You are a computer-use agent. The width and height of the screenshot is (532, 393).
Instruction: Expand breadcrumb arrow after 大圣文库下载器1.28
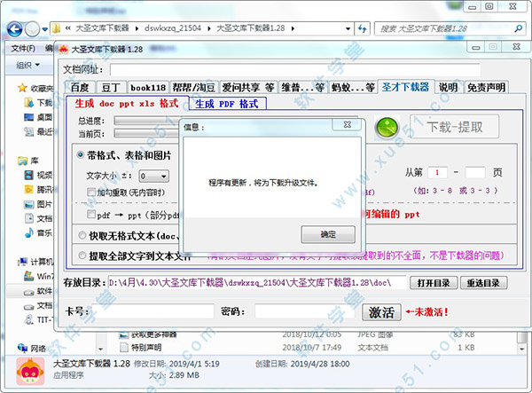click(293, 28)
